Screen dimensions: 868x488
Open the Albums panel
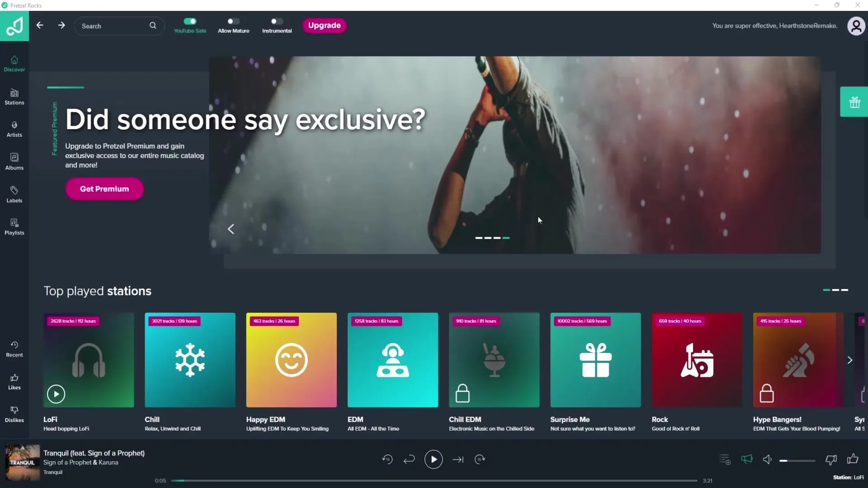pyautogui.click(x=14, y=160)
